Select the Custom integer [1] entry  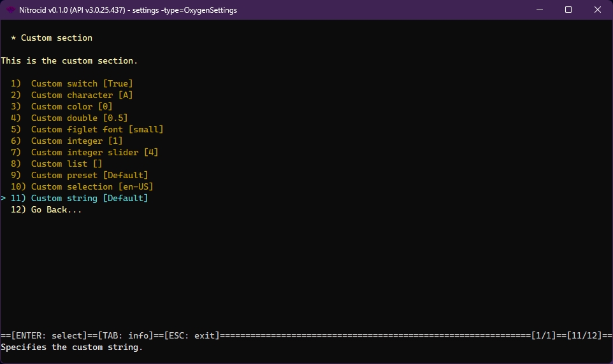click(76, 141)
